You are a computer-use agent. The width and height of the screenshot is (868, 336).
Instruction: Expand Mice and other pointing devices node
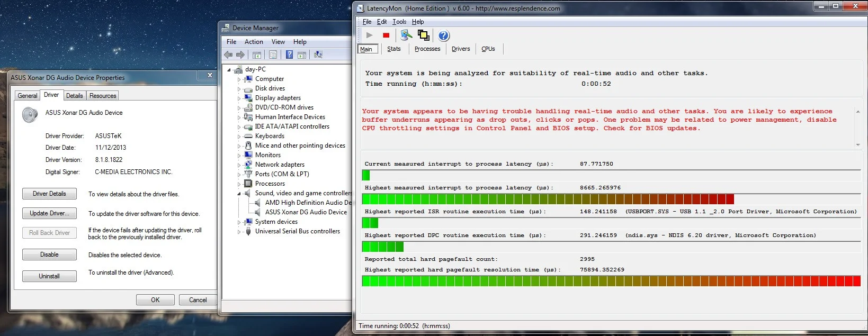(239, 146)
